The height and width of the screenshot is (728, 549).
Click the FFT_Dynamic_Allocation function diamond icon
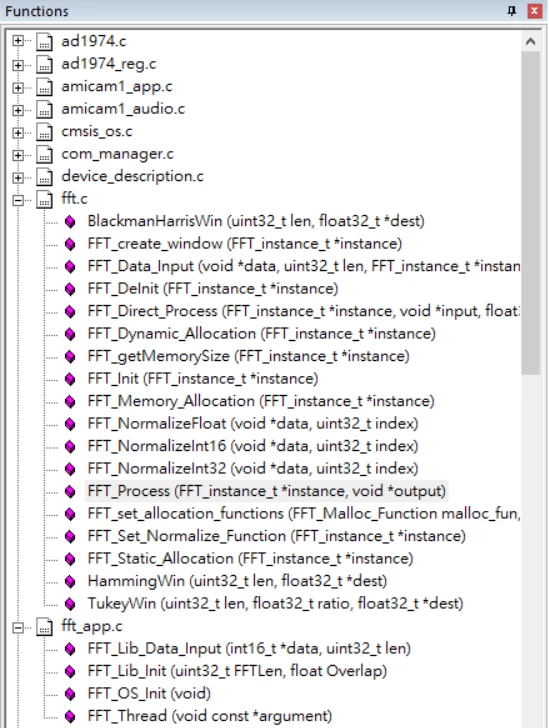[x=70, y=334]
